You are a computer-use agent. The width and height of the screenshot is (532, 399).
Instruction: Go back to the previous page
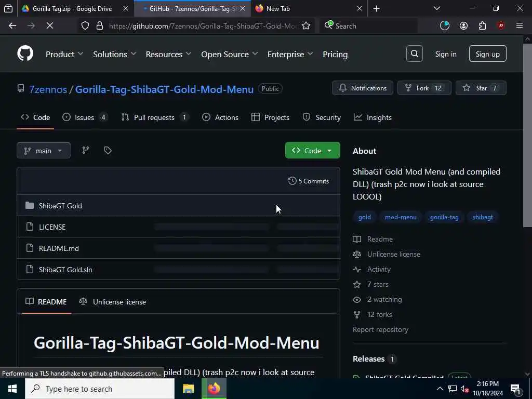pyautogui.click(x=12, y=26)
